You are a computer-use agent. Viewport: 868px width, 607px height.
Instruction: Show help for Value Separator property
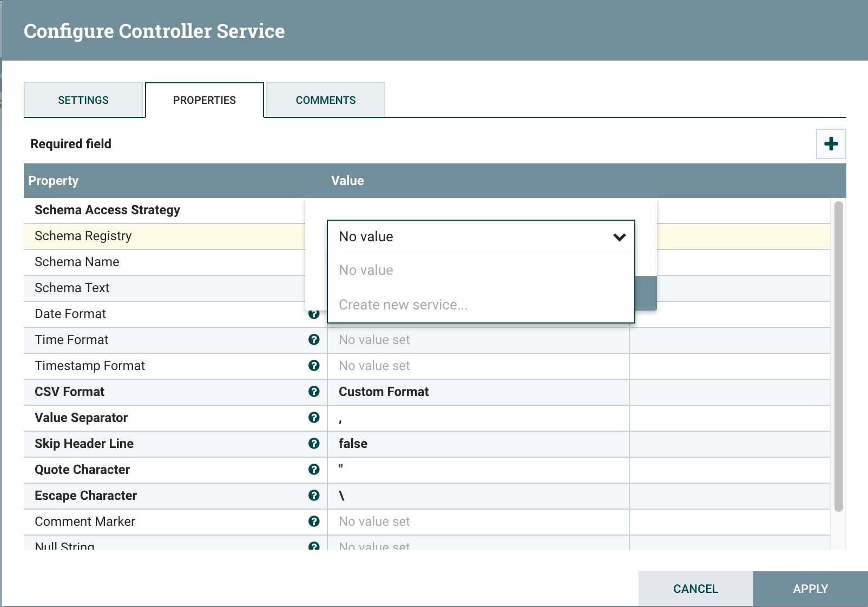click(x=314, y=417)
